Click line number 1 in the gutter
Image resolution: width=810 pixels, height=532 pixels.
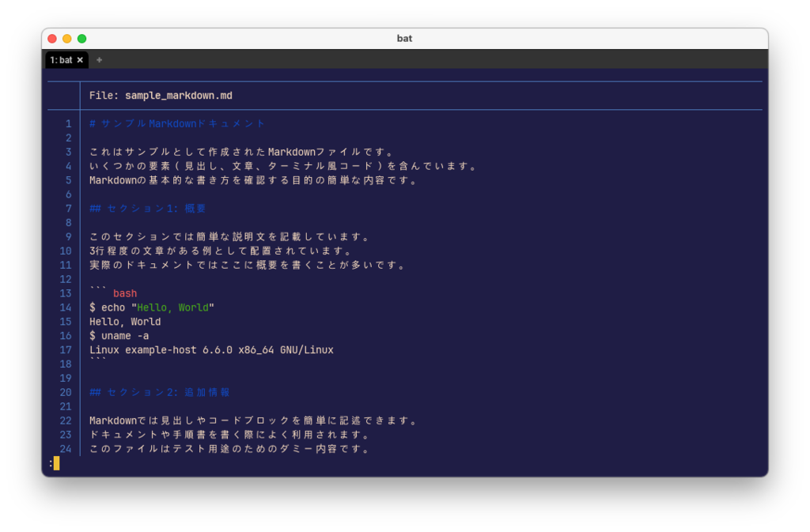click(x=68, y=124)
